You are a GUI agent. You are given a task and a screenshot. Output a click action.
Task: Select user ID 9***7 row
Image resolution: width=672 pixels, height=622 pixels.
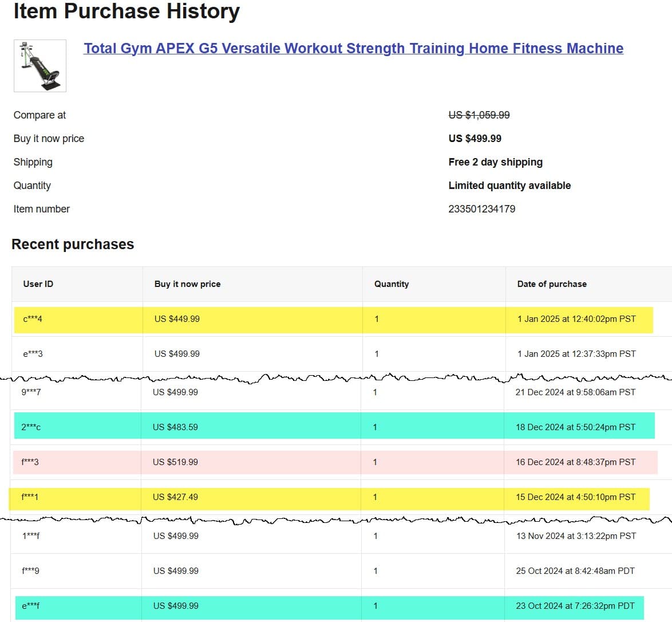(31, 392)
